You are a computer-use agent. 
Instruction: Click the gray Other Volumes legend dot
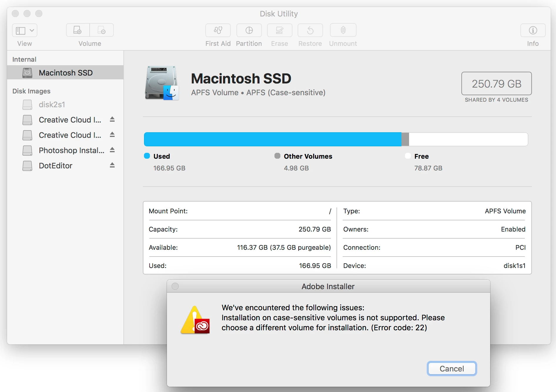point(277,156)
